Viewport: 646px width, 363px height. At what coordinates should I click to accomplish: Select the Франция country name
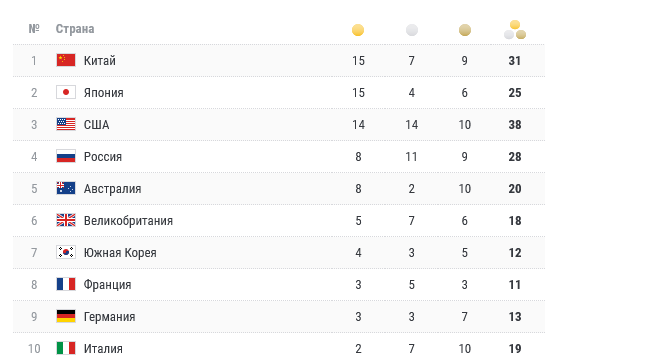click(x=108, y=285)
